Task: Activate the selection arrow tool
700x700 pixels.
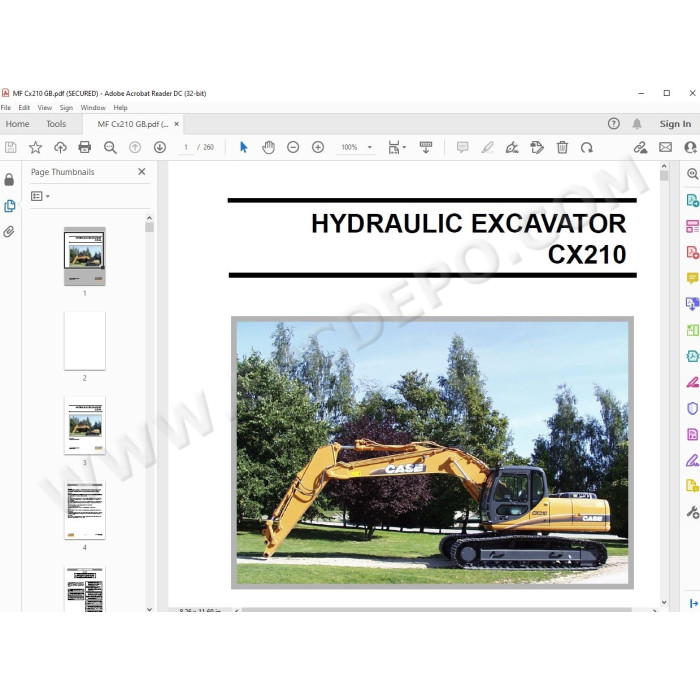Action: tap(243, 147)
